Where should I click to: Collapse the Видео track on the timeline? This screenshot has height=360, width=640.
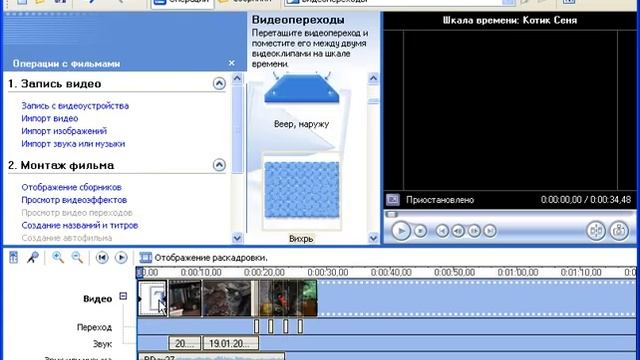point(123,296)
